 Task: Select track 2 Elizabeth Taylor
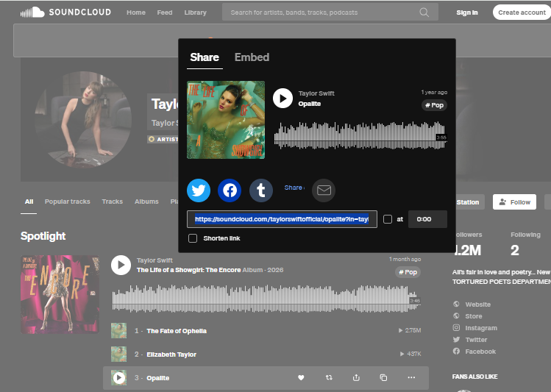click(171, 354)
